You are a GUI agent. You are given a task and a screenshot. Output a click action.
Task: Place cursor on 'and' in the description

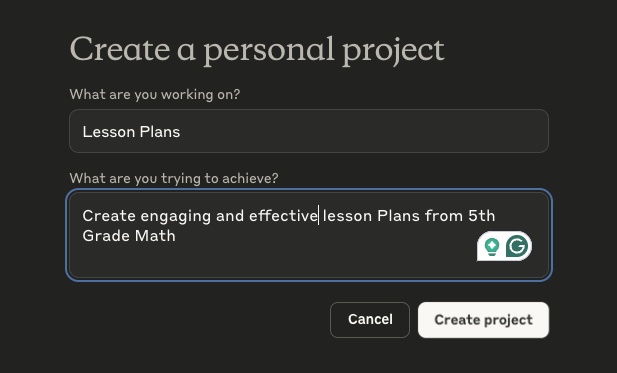coord(230,216)
